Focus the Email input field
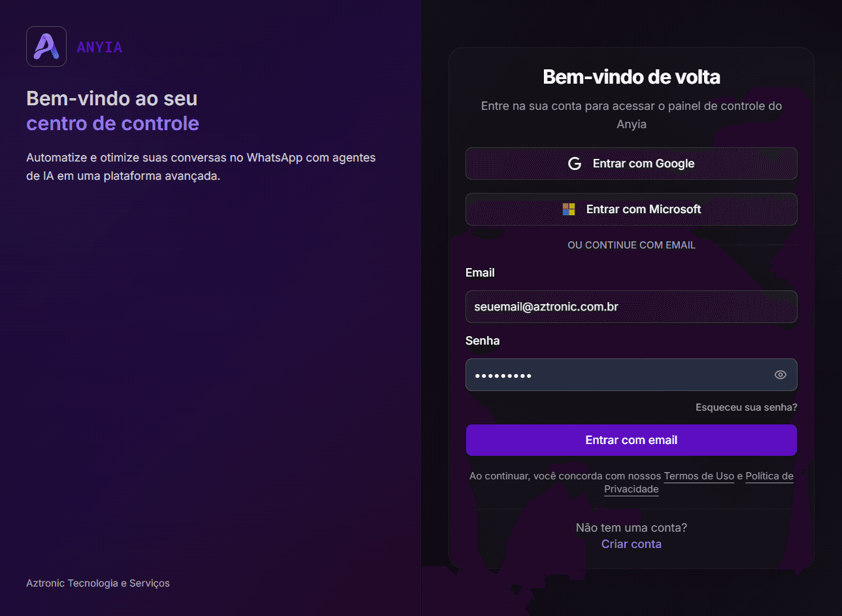Image resolution: width=842 pixels, height=616 pixels. pos(631,307)
